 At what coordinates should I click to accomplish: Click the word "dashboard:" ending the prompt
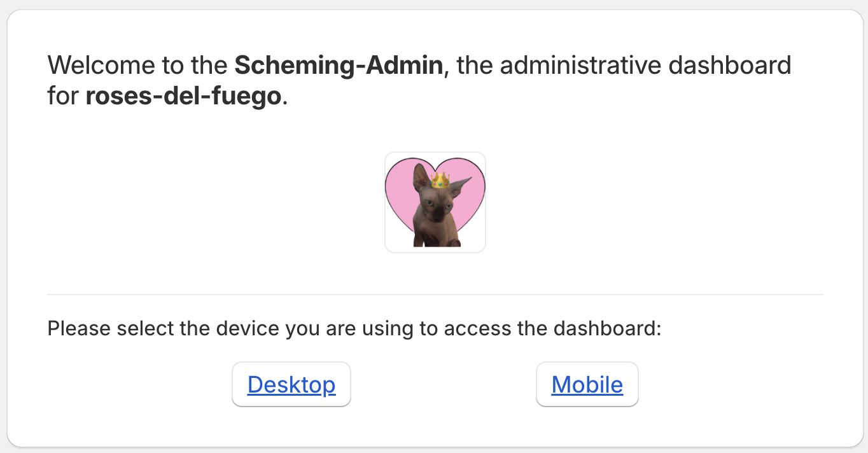608,329
